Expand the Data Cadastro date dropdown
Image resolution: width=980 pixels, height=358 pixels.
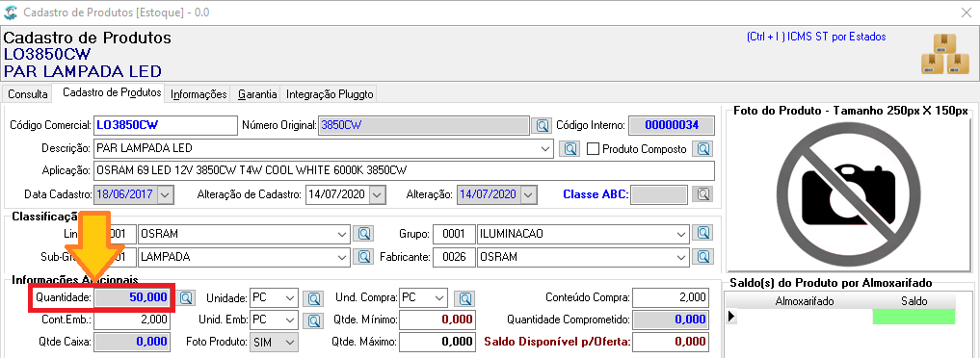(165, 194)
